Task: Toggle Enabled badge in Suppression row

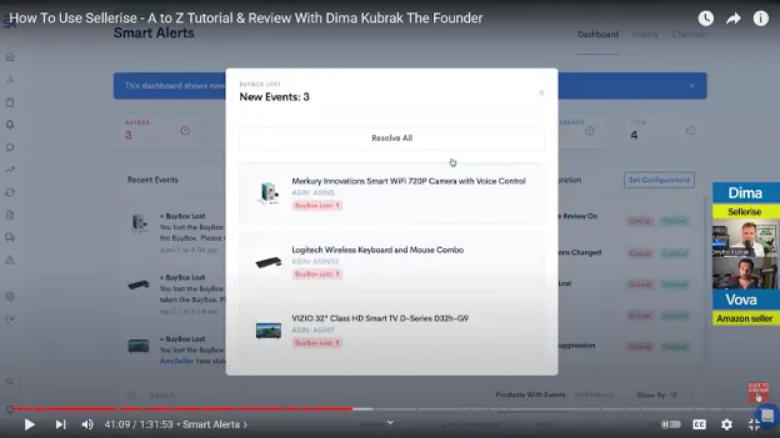Action: 675,346
